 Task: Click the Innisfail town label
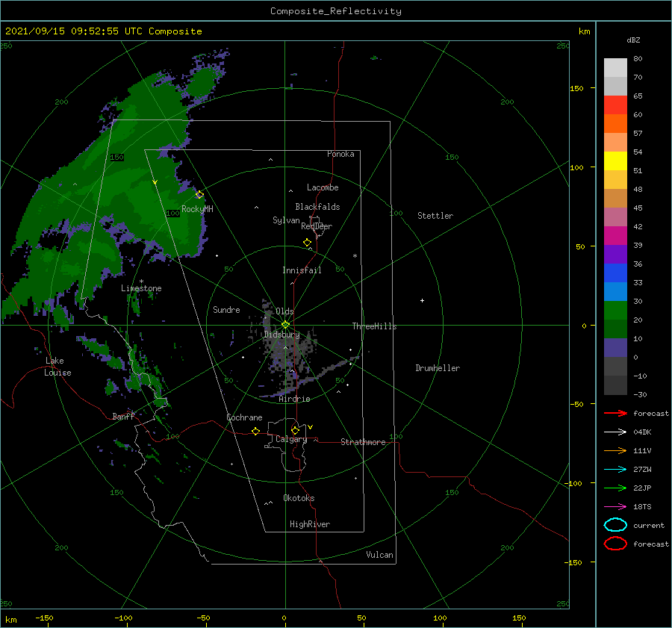click(302, 270)
